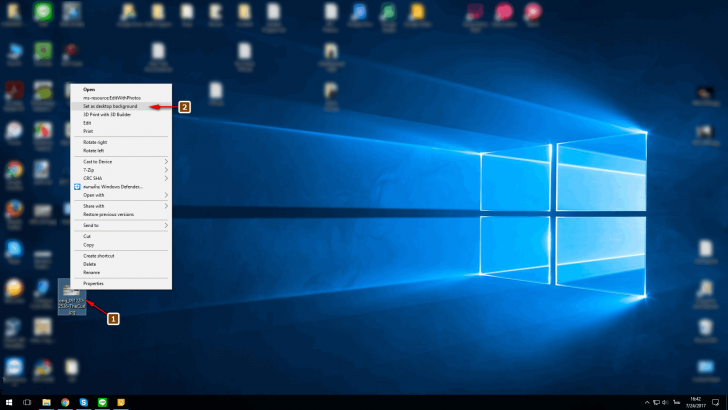Select Create shortcut
The width and height of the screenshot is (728, 410).
pyautogui.click(x=121, y=256)
